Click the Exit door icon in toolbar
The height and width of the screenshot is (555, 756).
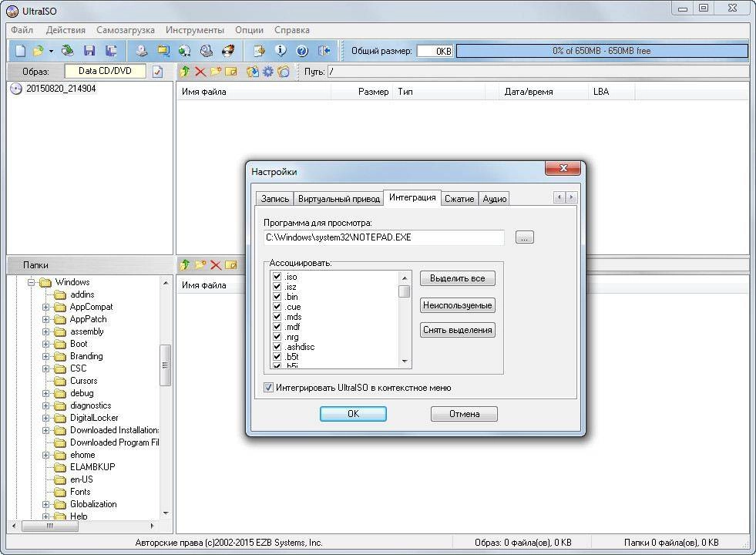(324, 51)
